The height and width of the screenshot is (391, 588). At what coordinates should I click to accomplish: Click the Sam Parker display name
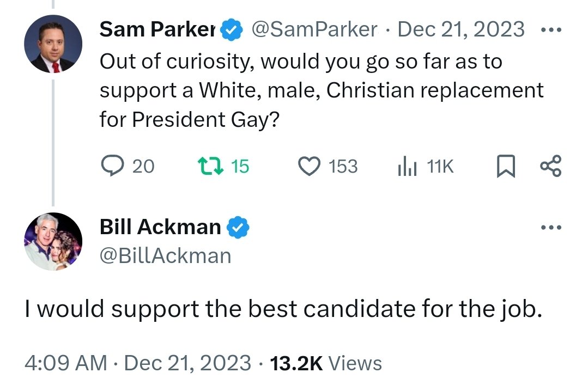pos(158,29)
